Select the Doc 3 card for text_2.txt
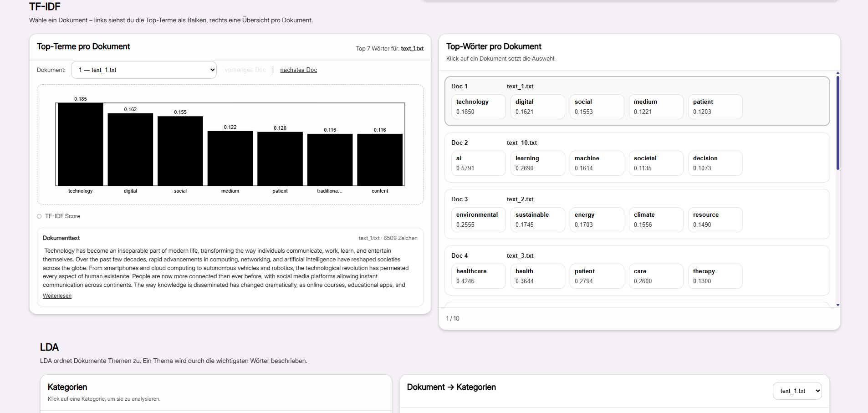Viewport: 868px width, 413px height. click(637, 199)
